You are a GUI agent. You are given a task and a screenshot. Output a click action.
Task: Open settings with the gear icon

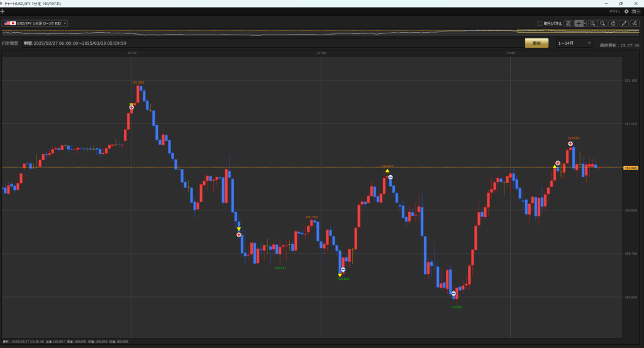coord(626,11)
